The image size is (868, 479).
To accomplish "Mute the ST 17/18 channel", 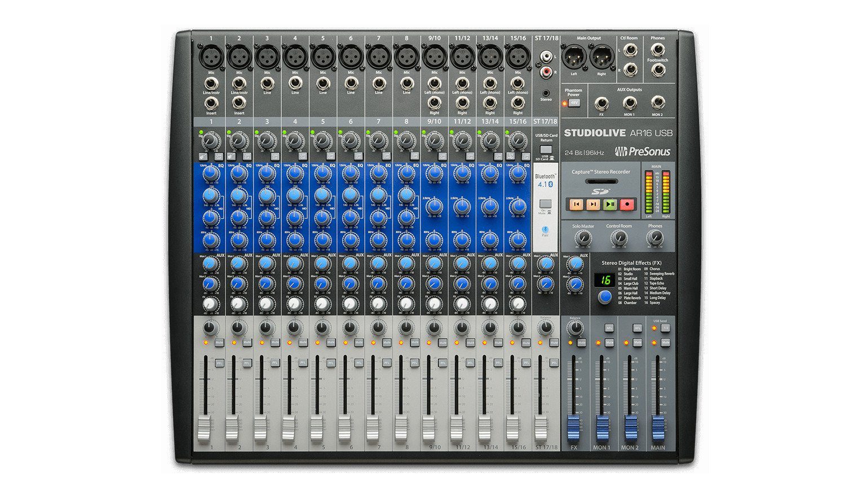I will [x=553, y=343].
